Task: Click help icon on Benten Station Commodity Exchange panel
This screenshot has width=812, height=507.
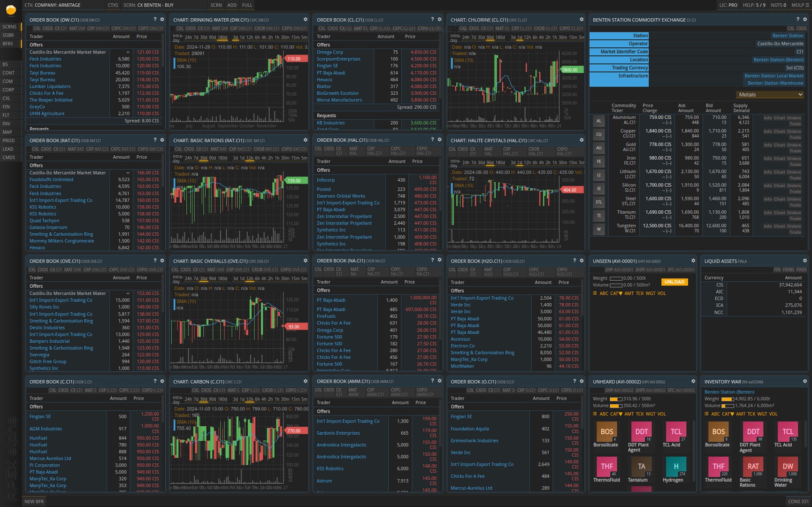Action: pyautogui.click(x=797, y=19)
